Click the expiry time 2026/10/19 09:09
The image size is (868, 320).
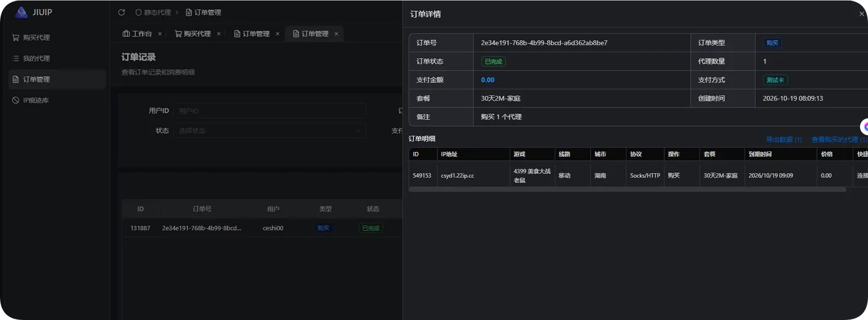[771, 176]
